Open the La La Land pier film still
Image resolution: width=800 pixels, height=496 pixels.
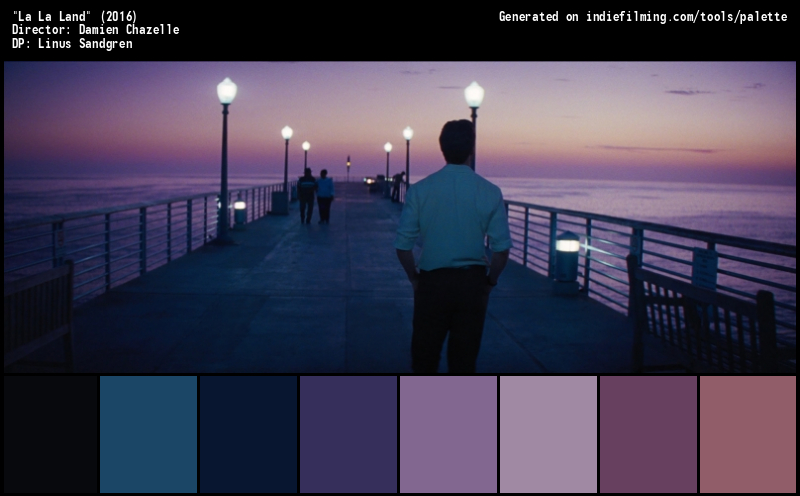click(x=400, y=217)
